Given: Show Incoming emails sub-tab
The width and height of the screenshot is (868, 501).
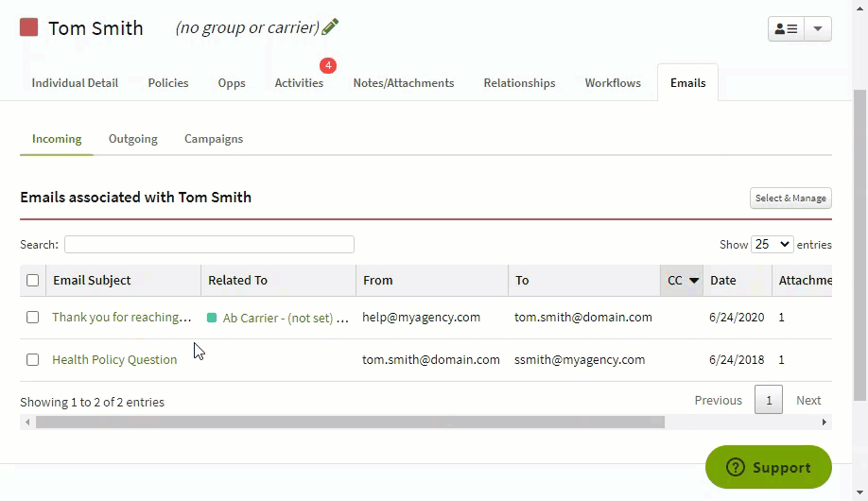Looking at the screenshot, I should 57,139.
